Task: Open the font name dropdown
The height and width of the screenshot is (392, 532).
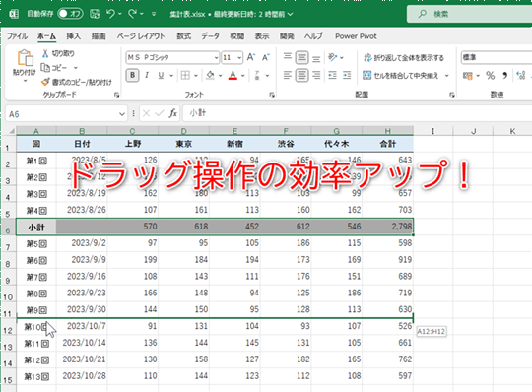Action: point(216,58)
